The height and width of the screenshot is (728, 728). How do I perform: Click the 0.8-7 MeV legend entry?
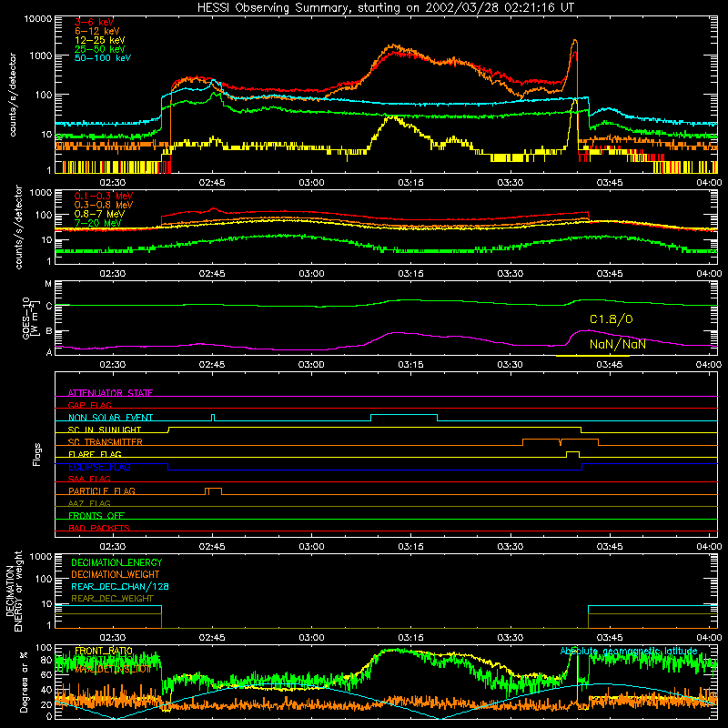click(x=99, y=214)
